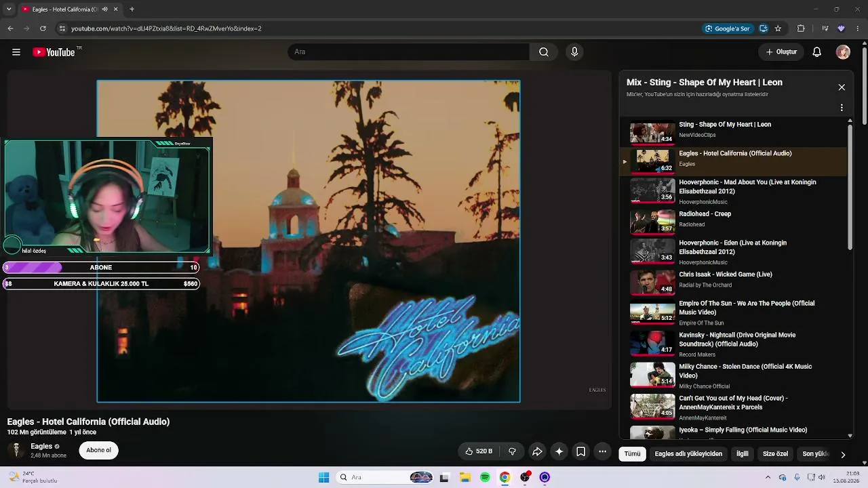Open more actions ellipsis under the video
Screen dimensions: 868x488
602,451
